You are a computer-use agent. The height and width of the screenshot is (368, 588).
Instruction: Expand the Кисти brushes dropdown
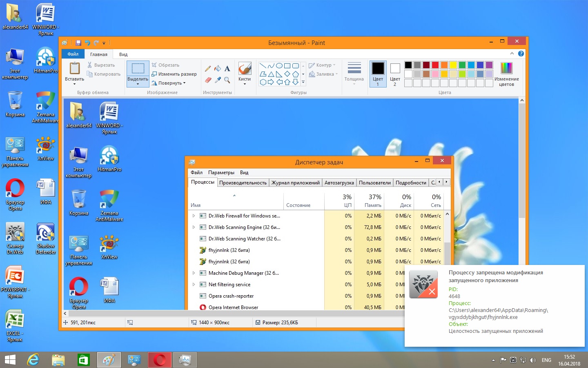click(245, 84)
